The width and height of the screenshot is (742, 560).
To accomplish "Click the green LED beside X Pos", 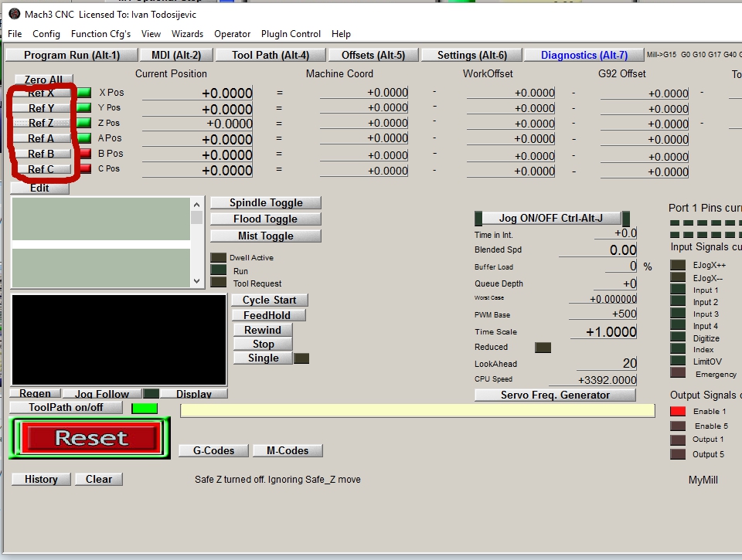I will (84, 92).
